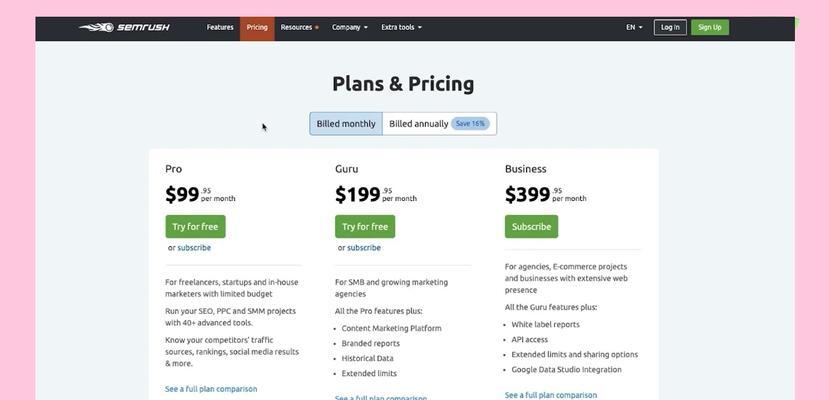Image resolution: width=829 pixels, height=400 pixels.
Task: Subscribe to the Business plan
Action: [531, 227]
